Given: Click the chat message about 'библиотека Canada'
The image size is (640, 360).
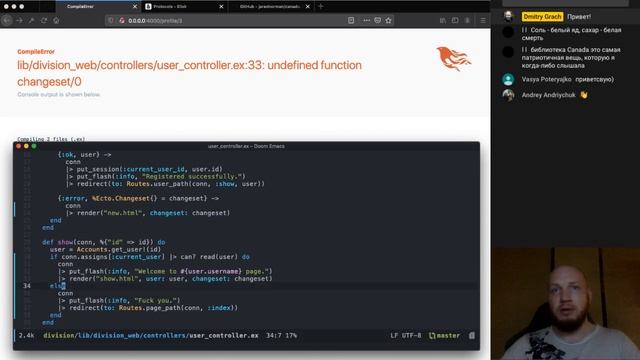Looking at the screenshot, I should point(571,58).
